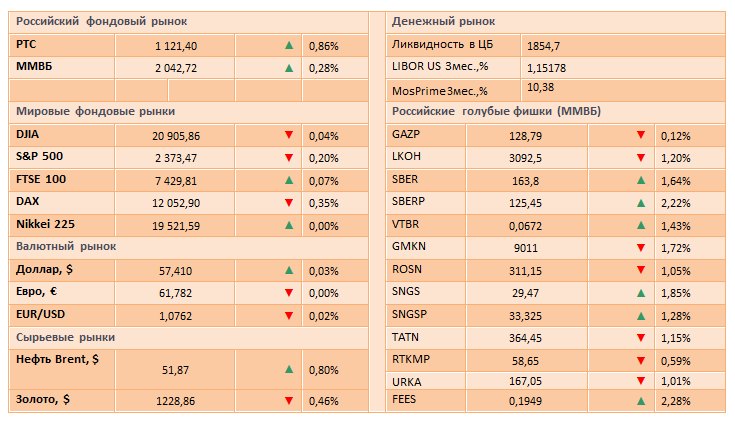Click the red down arrow in the Золото row

coord(288,401)
